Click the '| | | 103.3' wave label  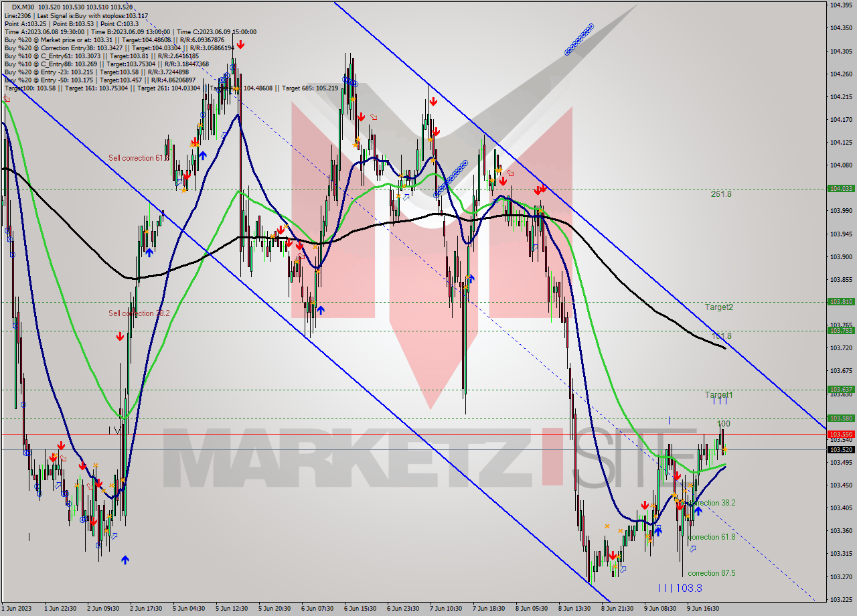click(680, 588)
